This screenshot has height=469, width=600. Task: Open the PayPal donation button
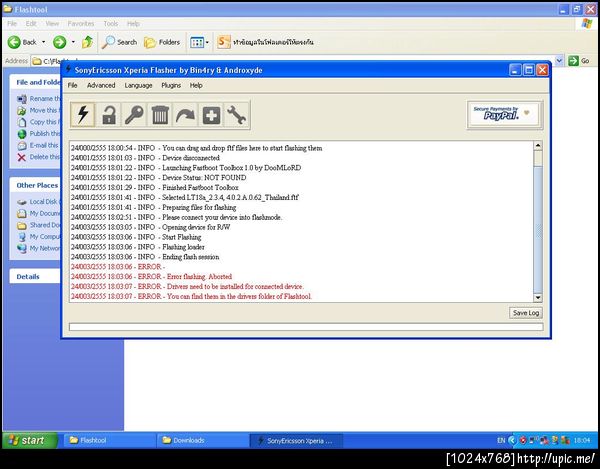click(x=504, y=114)
